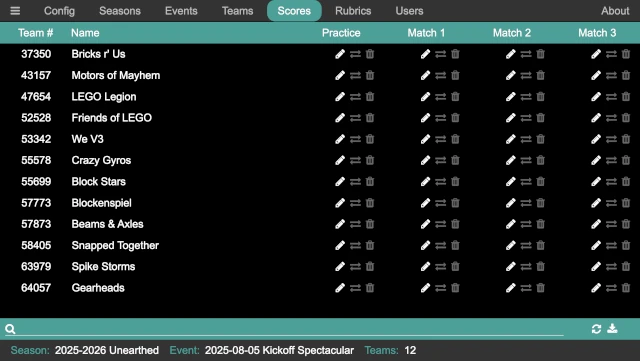Delete Practice score for Bricks r' Us

370,54
